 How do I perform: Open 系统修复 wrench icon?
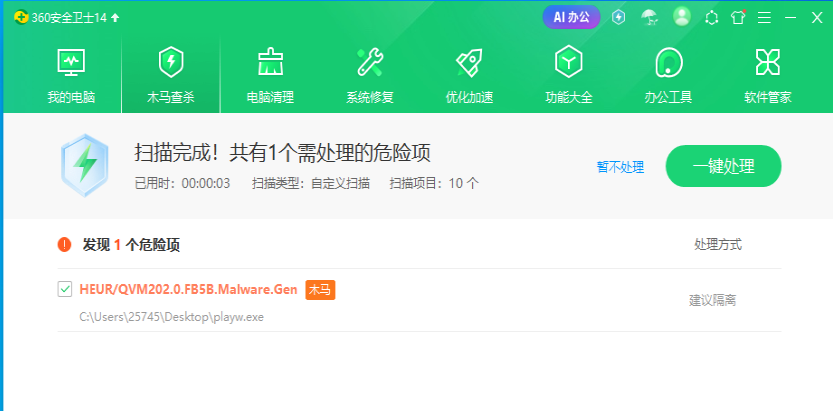(x=370, y=63)
